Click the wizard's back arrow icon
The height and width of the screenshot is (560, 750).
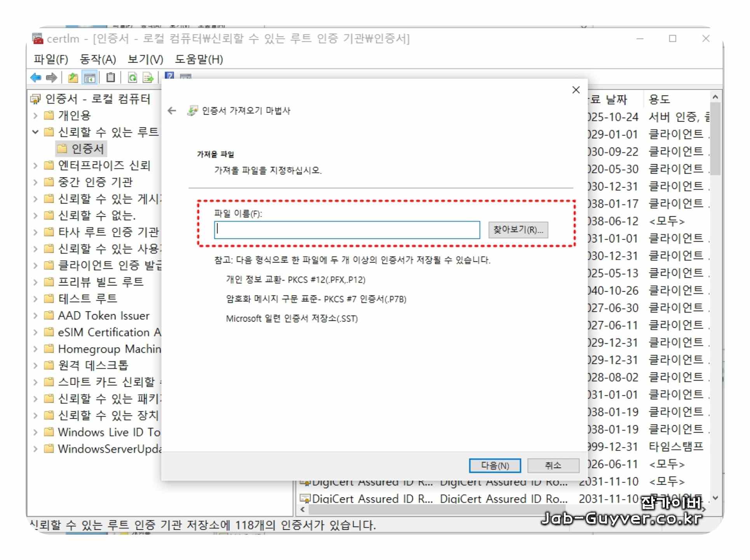pyautogui.click(x=172, y=111)
